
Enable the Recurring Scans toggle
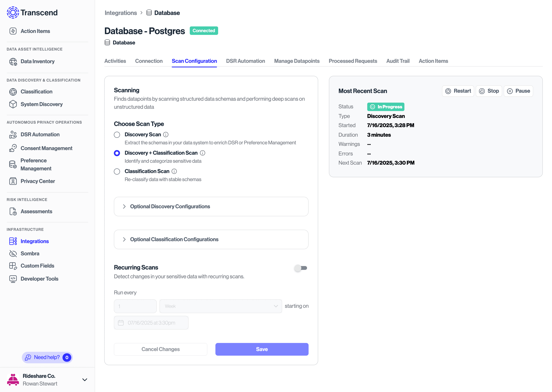coord(301,268)
